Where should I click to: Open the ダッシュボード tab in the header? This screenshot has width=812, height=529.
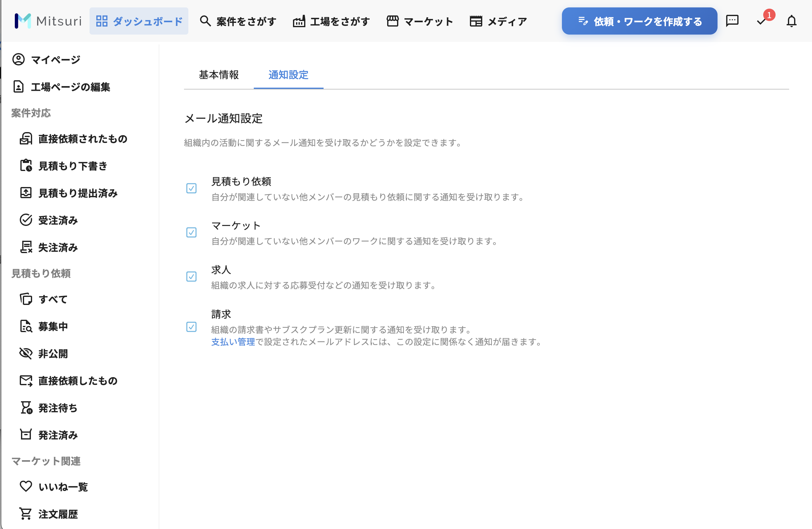point(139,21)
